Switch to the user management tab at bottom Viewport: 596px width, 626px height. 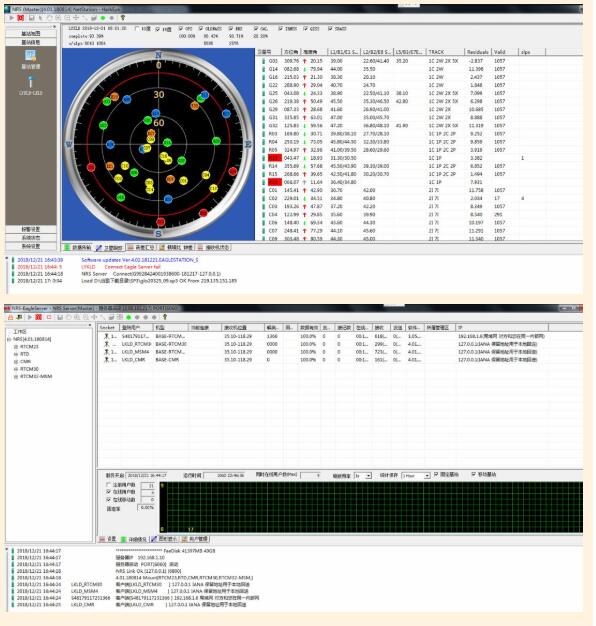pos(195,539)
